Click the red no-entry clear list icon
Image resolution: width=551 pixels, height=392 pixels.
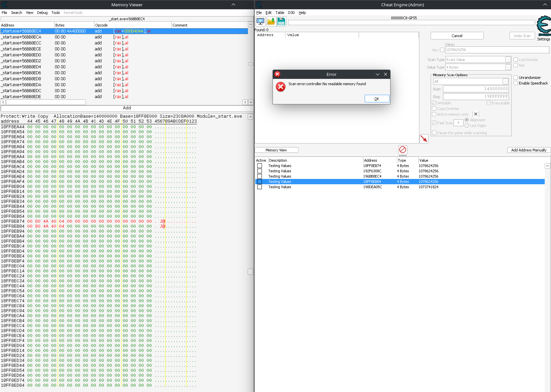click(402, 150)
